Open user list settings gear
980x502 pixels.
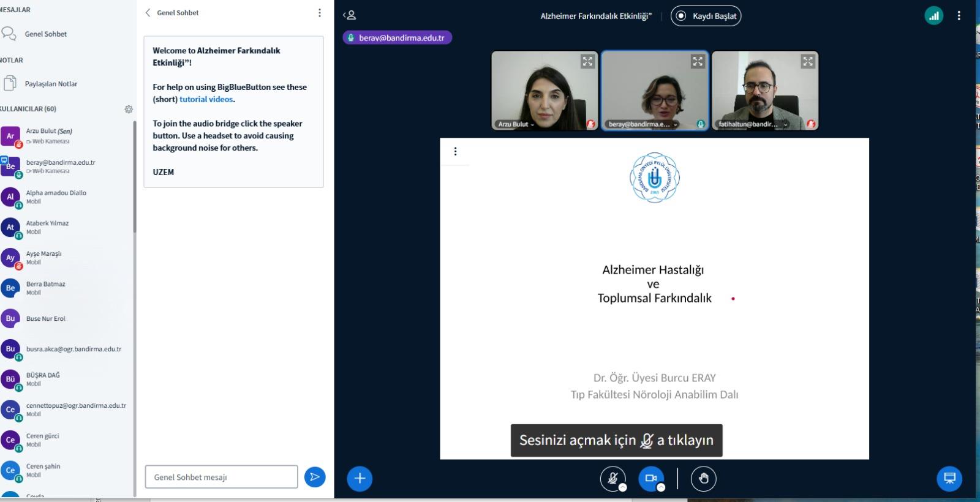click(129, 109)
